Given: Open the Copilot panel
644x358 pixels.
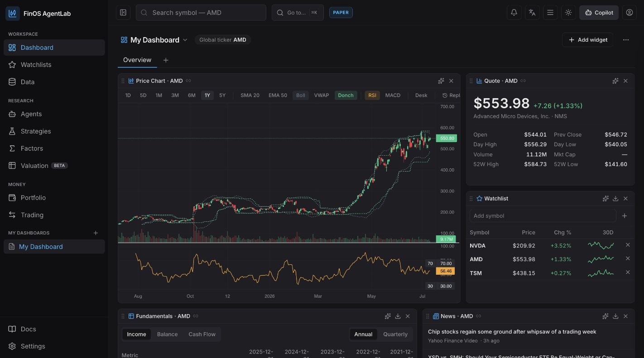Looking at the screenshot, I should [x=599, y=13].
